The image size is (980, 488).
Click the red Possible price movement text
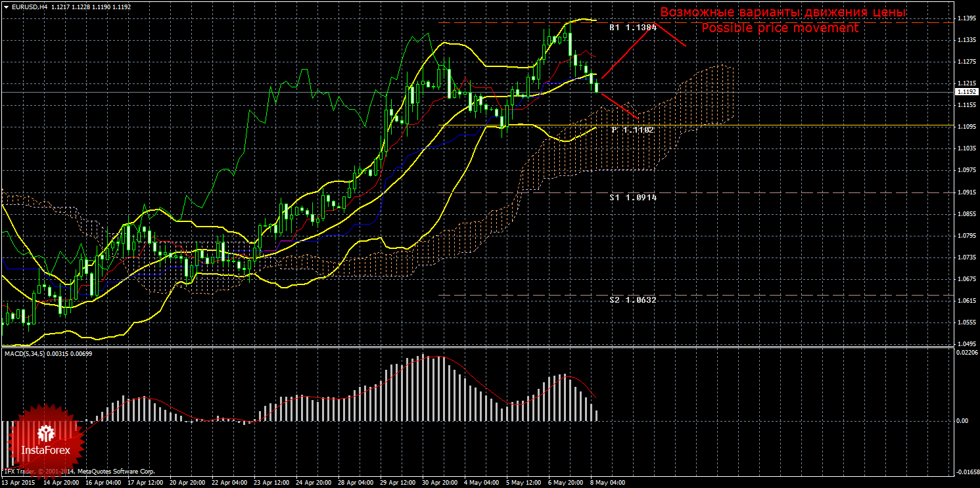click(780, 28)
